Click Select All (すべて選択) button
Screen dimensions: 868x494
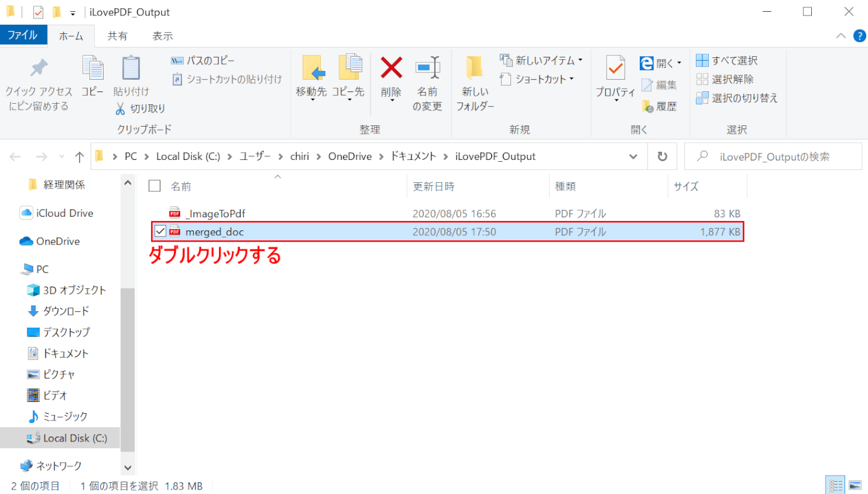click(x=727, y=61)
